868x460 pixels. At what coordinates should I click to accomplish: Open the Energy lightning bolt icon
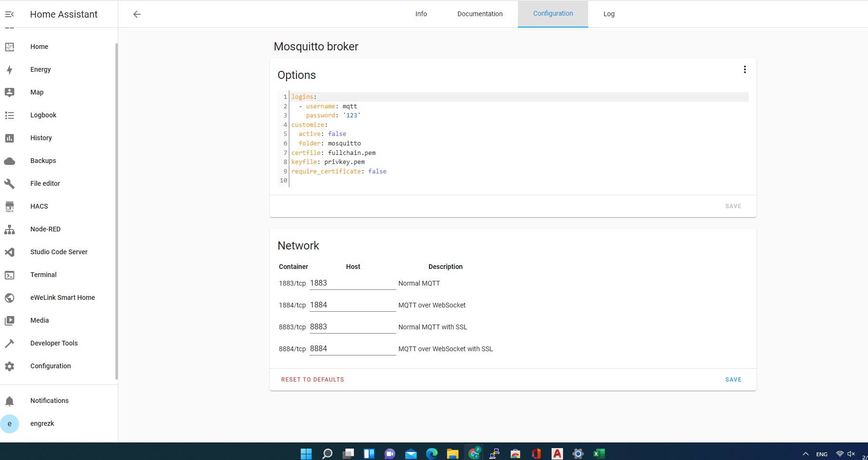pos(10,70)
